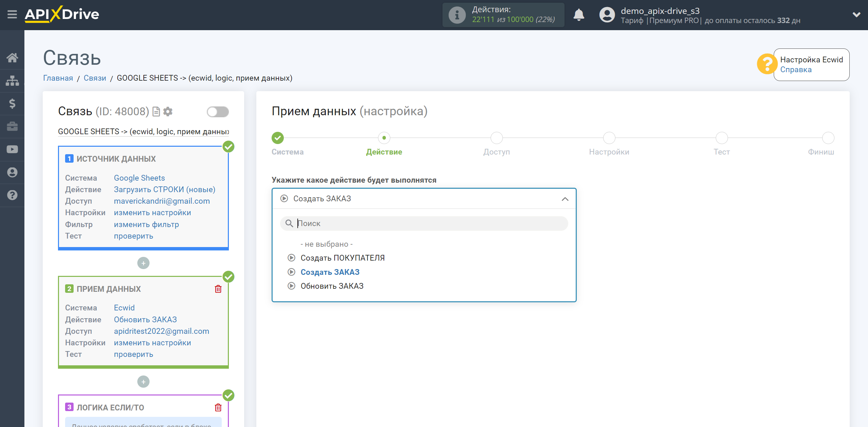The image size is (868, 427).
Task: Delete the ЛОГИКА ЕСЛИ/ТО block
Action: [218, 408]
